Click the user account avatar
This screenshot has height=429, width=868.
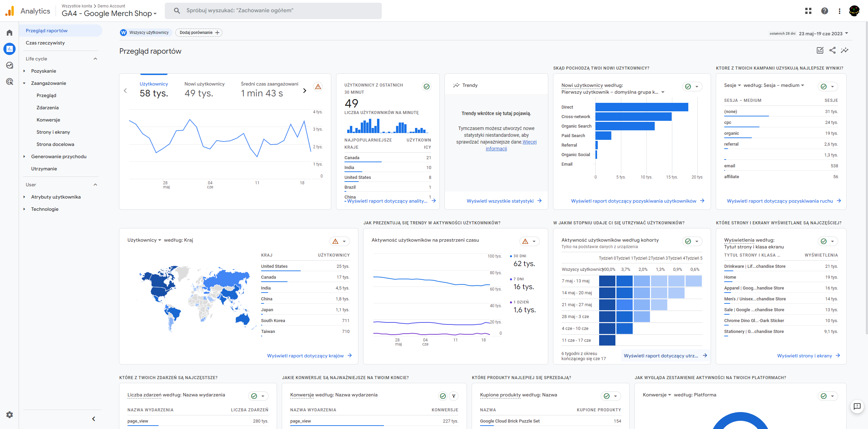[x=854, y=11]
